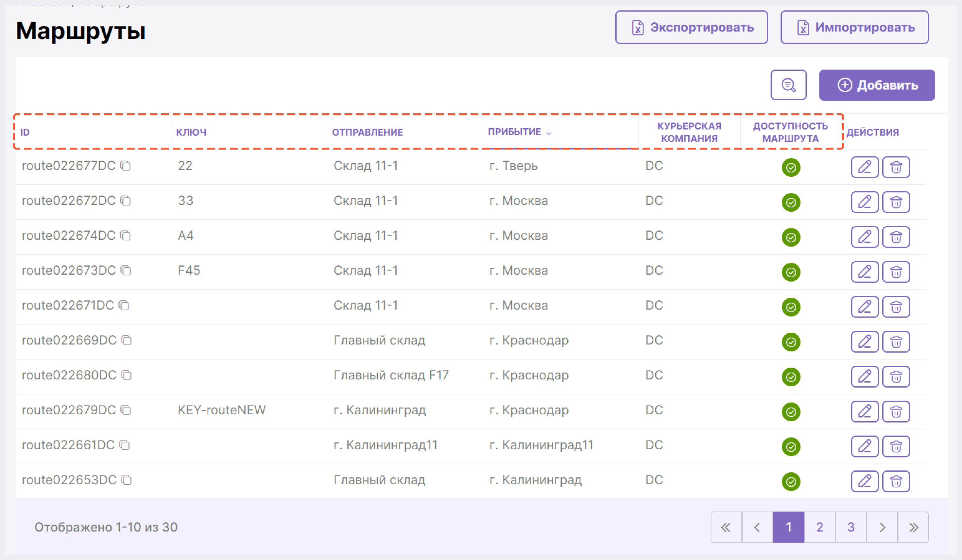Sort table by Ключ column
This screenshot has height=560, width=962.
tap(191, 132)
